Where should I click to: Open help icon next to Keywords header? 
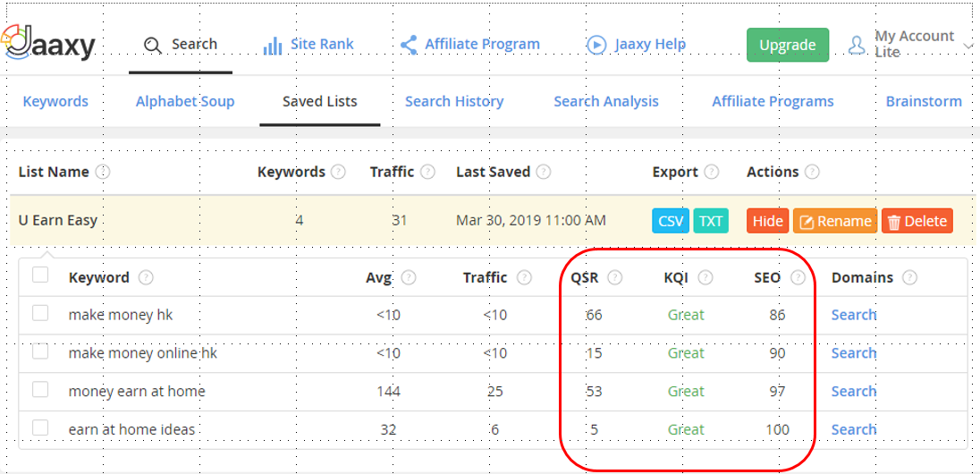[338, 172]
